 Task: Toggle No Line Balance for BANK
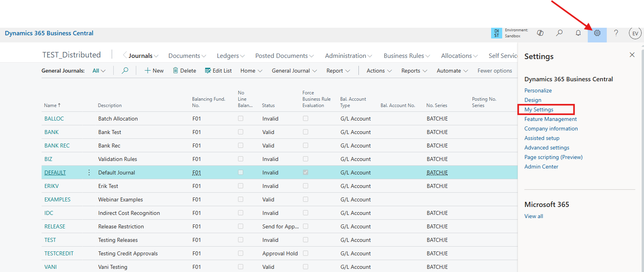(x=240, y=132)
